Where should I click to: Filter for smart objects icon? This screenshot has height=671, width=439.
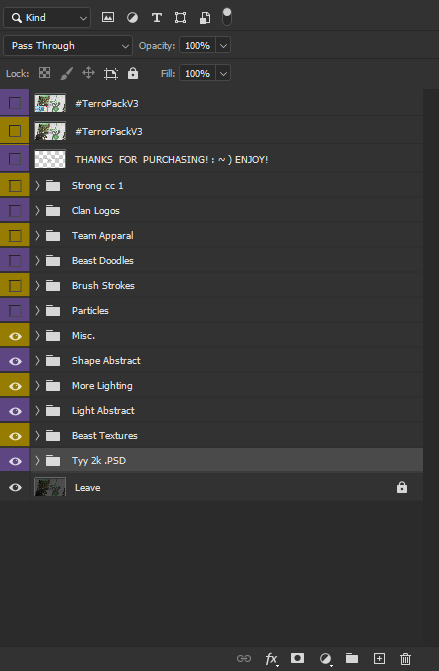click(205, 18)
